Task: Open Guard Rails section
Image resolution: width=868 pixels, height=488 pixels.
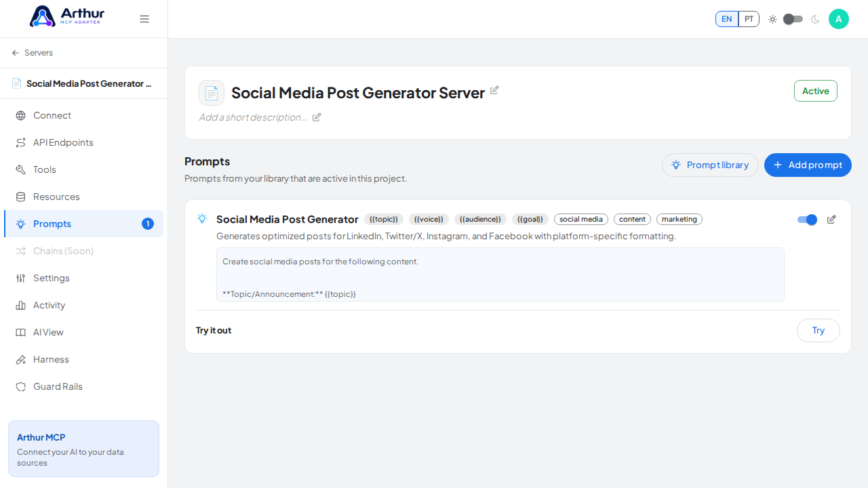Action: (83, 386)
